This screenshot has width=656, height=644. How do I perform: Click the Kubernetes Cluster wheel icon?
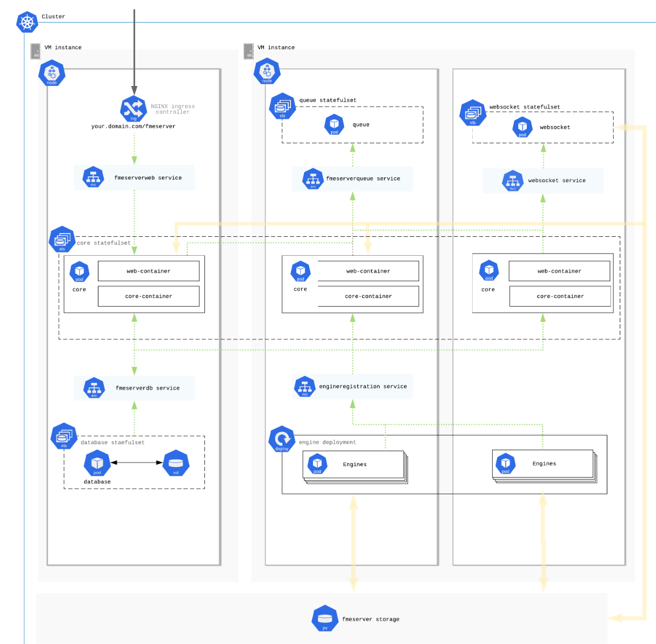[27, 22]
